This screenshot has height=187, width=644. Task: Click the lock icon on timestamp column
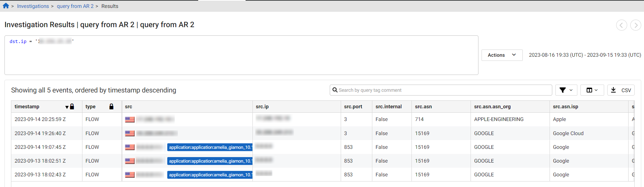[x=72, y=107]
